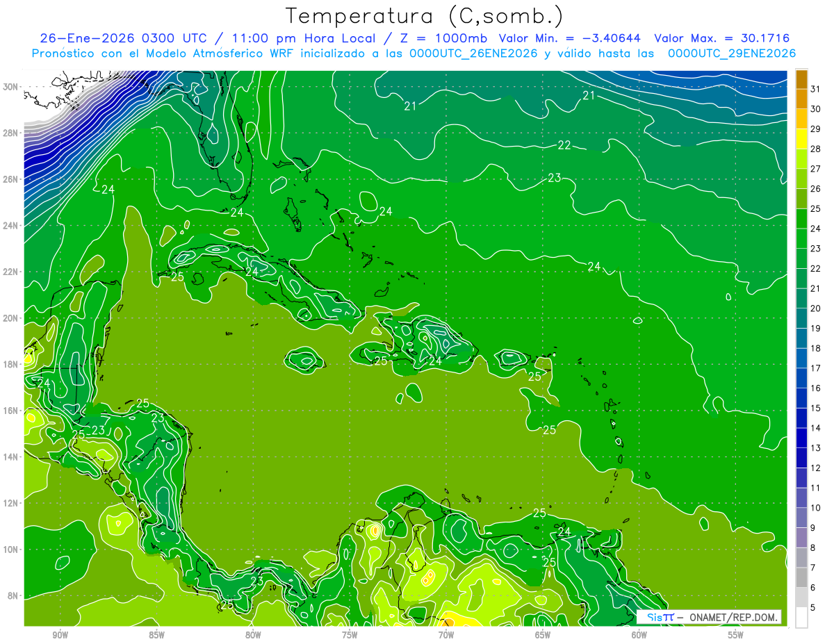Click the '11' label on the color scale
The image size is (834, 644).
coord(816,488)
